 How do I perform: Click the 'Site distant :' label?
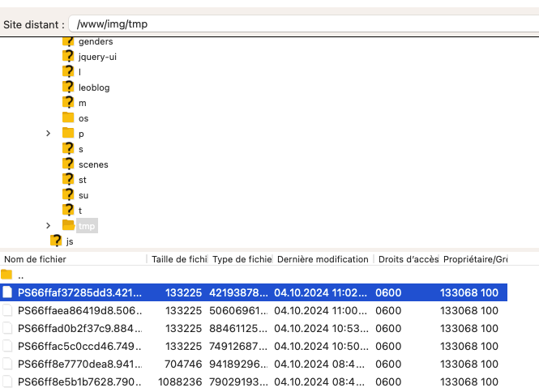(34, 25)
